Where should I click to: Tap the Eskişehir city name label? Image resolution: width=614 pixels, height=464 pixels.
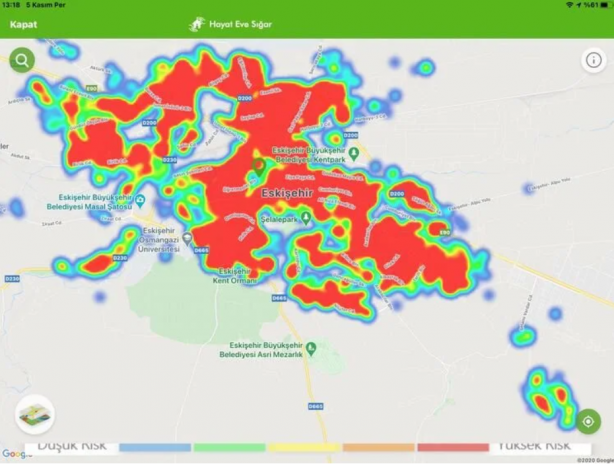point(287,193)
